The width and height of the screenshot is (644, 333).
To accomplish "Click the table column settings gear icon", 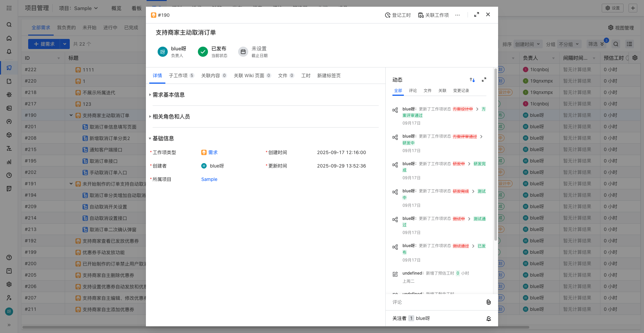I will [635, 58].
